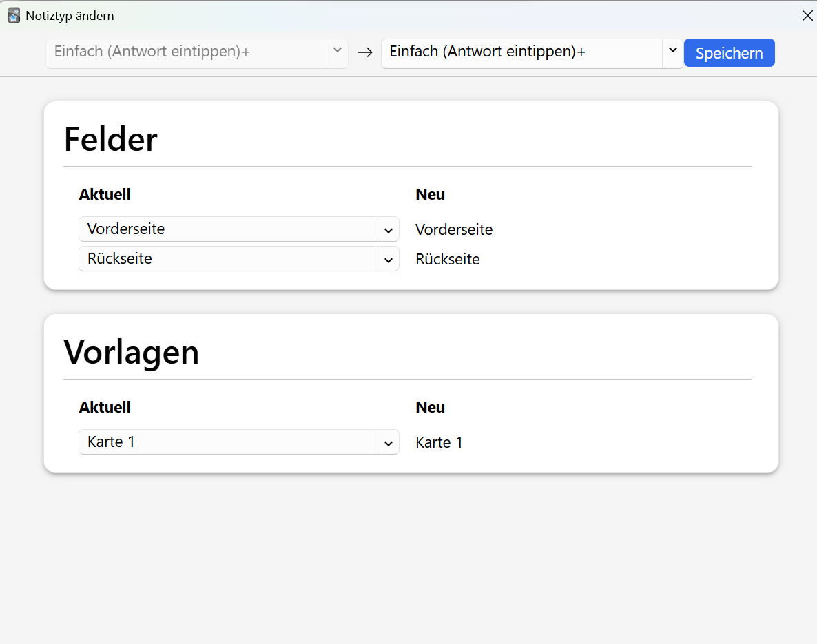Image resolution: width=817 pixels, height=644 pixels.
Task: Click the chevron on the Vorderseite field dropdown
Action: [x=389, y=230]
